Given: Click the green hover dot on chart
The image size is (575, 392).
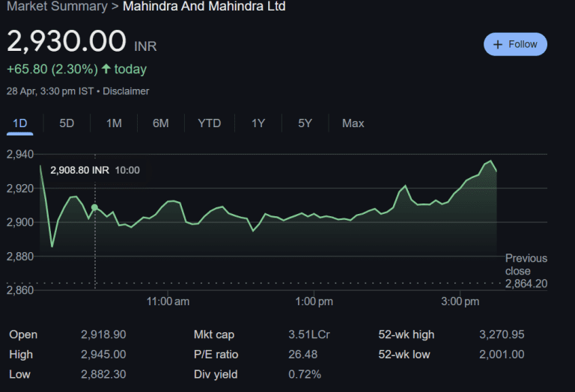Looking at the screenshot, I should pos(94,208).
